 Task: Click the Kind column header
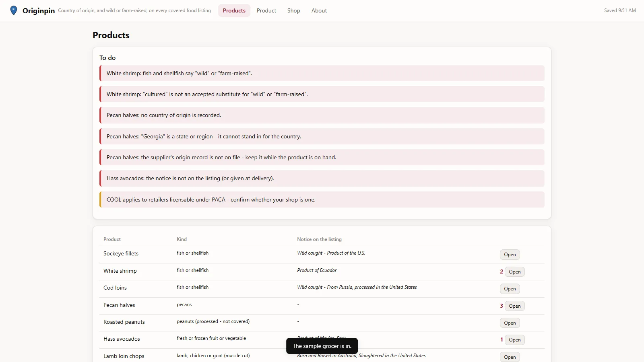182,239
